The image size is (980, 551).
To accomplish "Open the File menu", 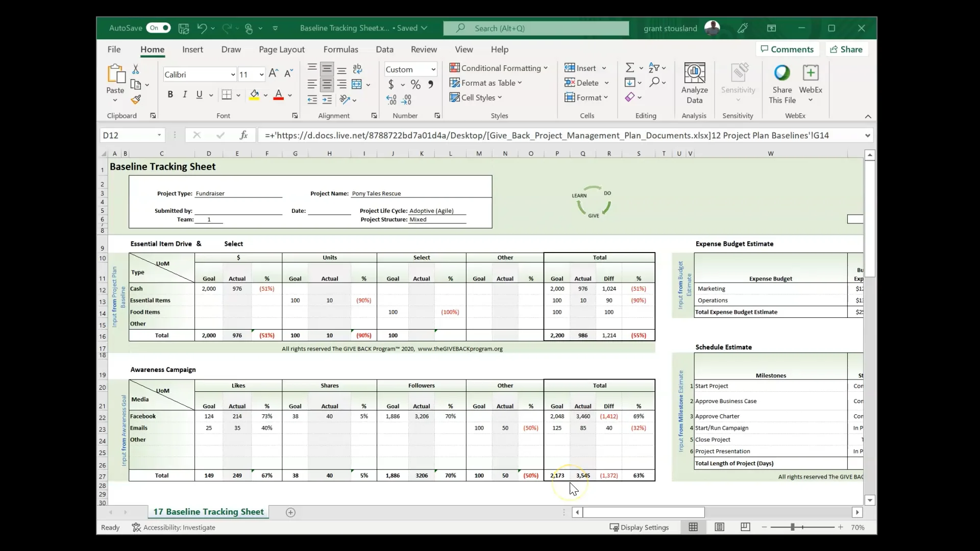I will pos(114,49).
